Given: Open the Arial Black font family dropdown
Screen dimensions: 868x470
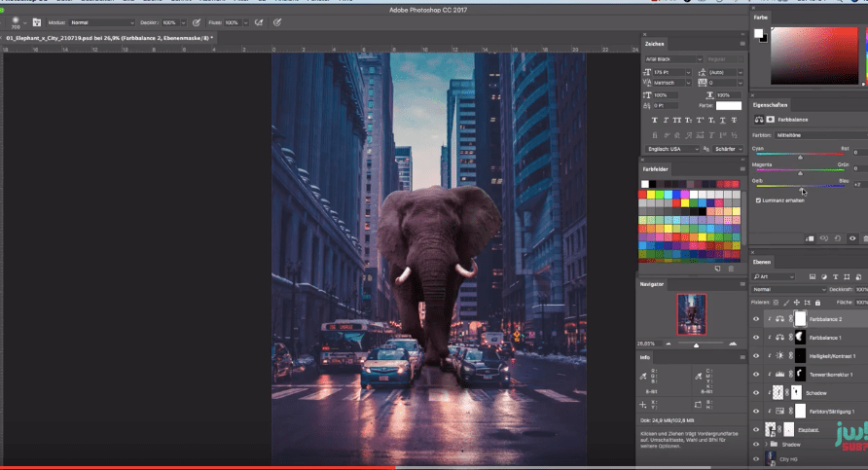Looking at the screenshot, I should pyautogui.click(x=672, y=59).
